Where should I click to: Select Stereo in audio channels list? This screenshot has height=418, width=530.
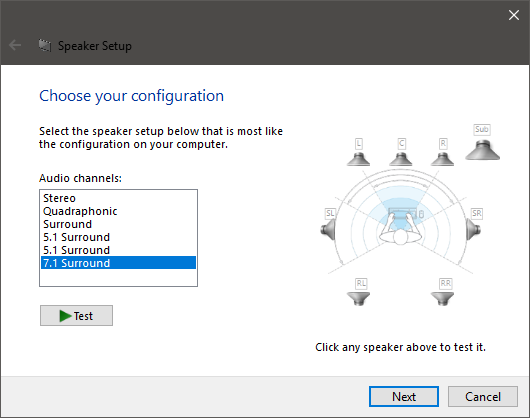pos(118,198)
